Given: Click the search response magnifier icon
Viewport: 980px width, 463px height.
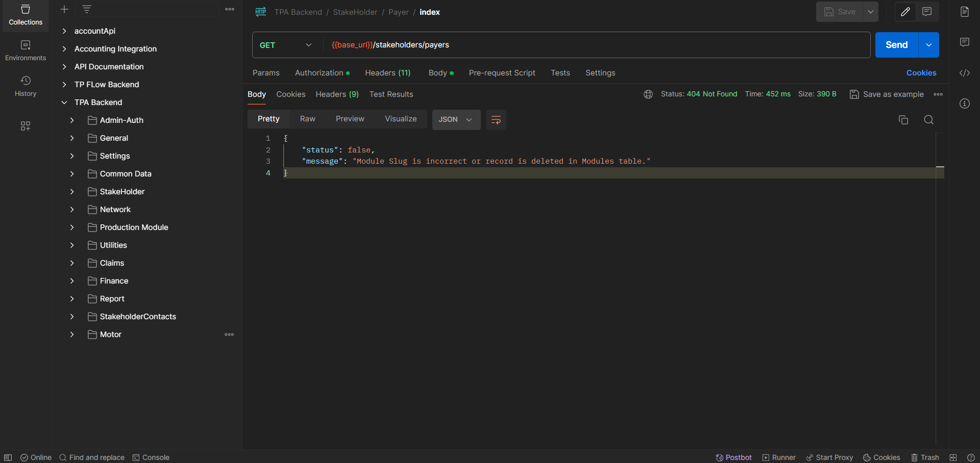Looking at the screenshot, I should click(x=928, y=120).
